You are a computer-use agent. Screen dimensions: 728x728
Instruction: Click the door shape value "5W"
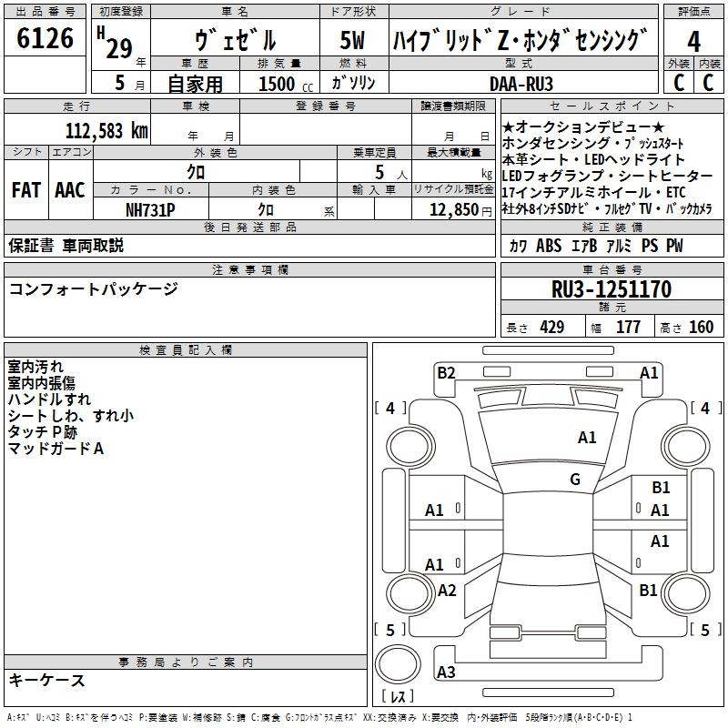coord(353,40)
